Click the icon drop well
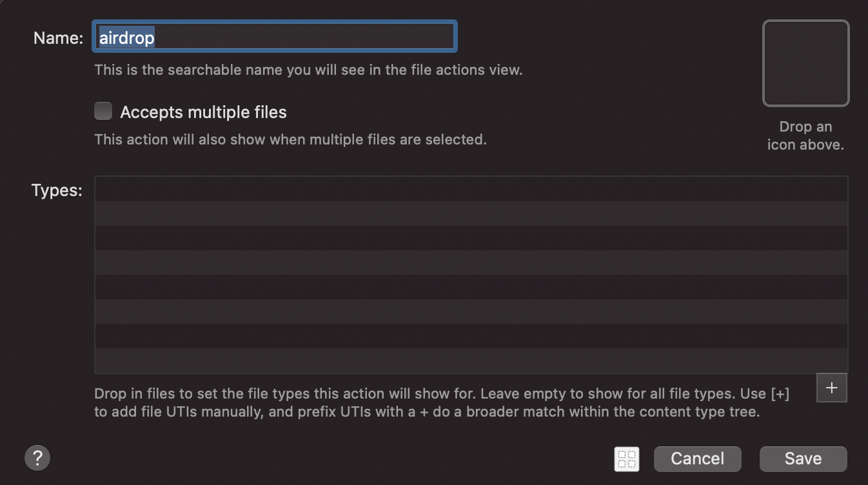 point(805,63)
